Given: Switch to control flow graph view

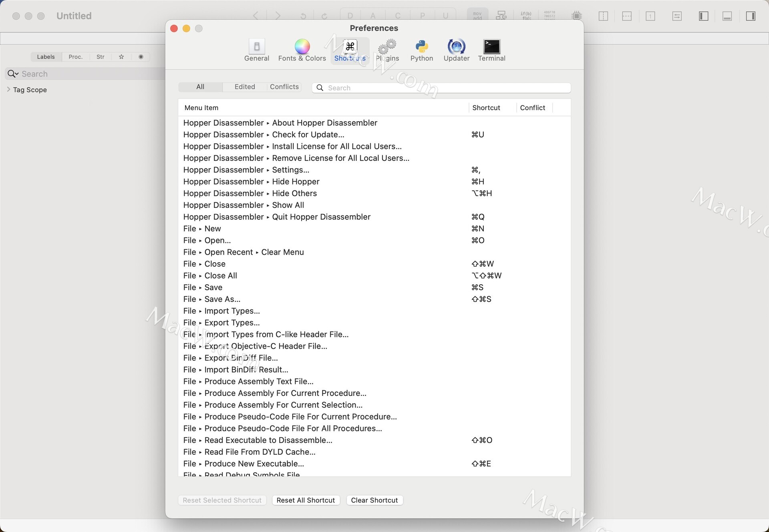Looking at the screenshot, I should (x=501, y=16).
